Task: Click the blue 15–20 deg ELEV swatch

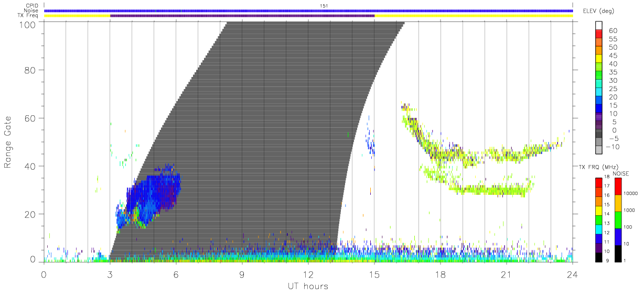Action: (599, 101)
